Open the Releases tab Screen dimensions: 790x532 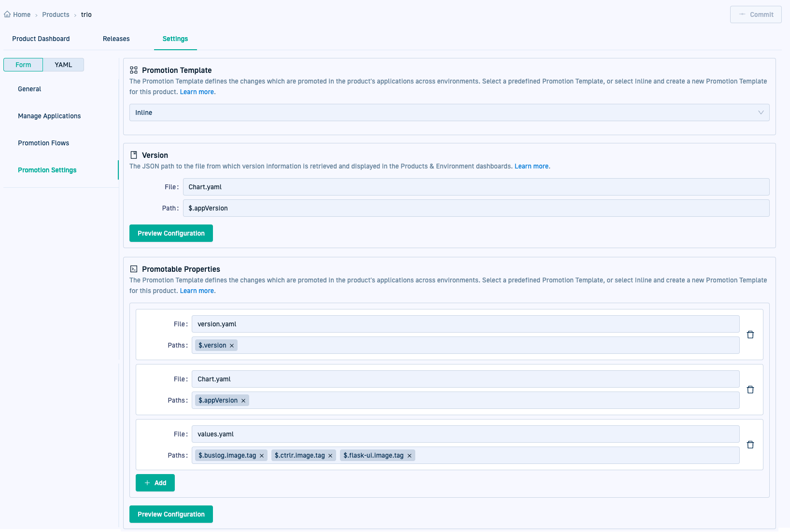(116, 39)
